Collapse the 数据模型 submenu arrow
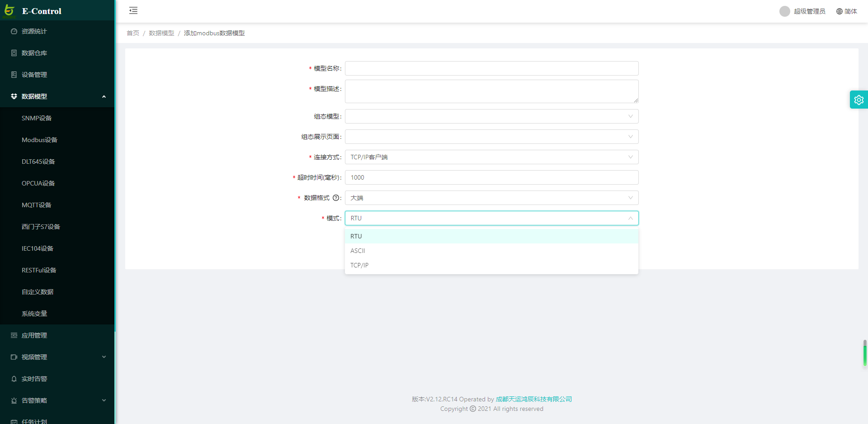This screenshot has width=868, height=424. tap(104, 96)
